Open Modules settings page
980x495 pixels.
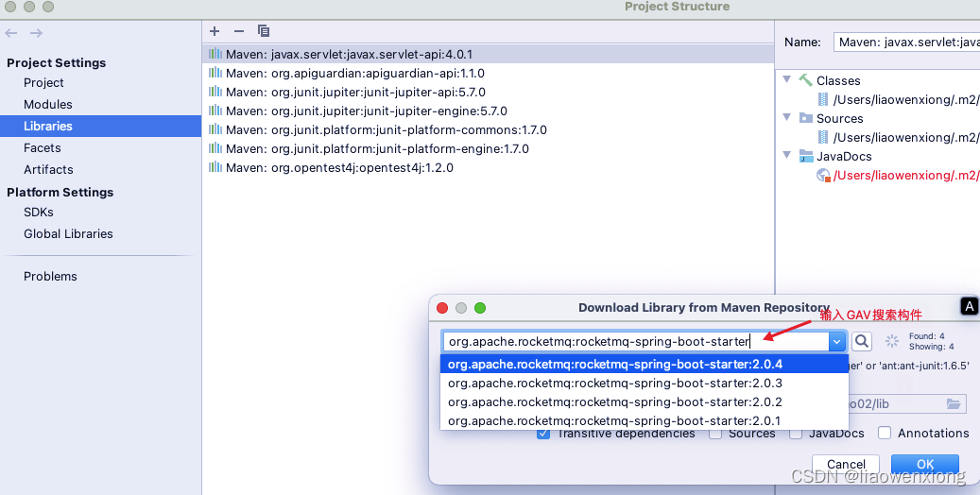[x=48, y=104]
